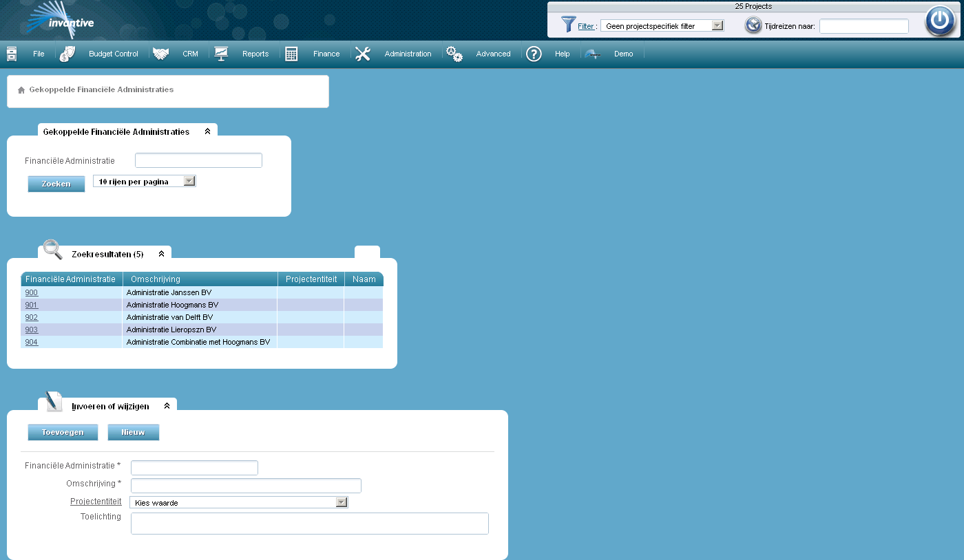964x560 pixels.
Task: Click the Demo menu icon
Action: [593, 54]
